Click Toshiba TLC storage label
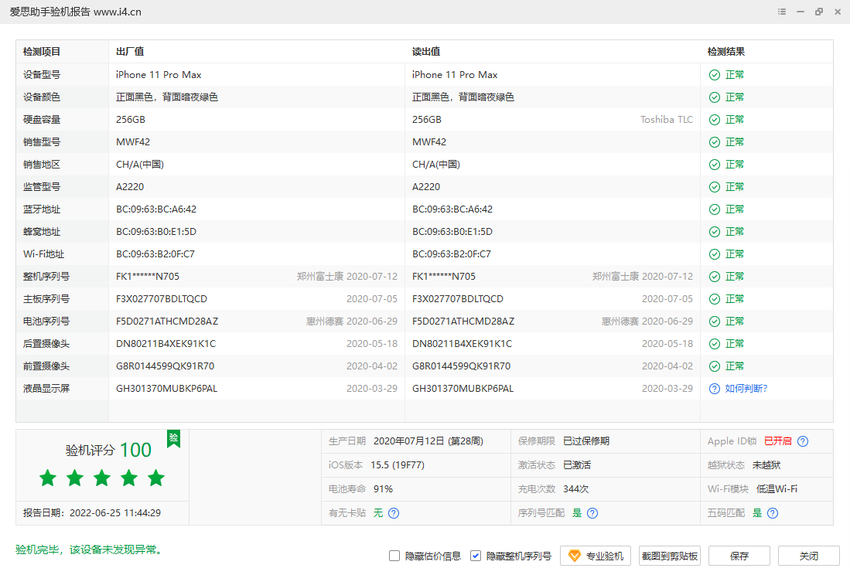The height and width of the screenshot is (575, 850). click(x=666, y=120)
